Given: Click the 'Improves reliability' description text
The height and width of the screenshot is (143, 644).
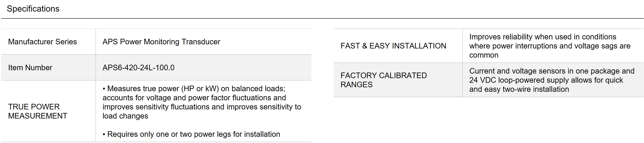Looking at the screenshot, I should [550, 46].
